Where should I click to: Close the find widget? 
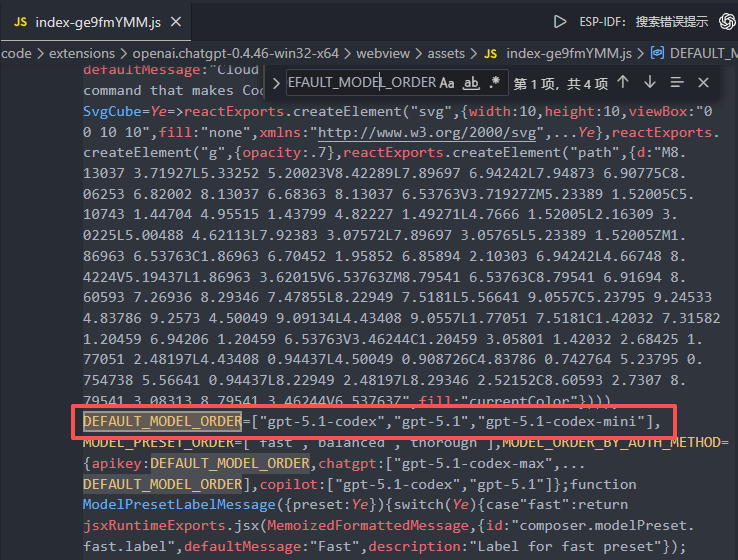click(x=703, y=82)
